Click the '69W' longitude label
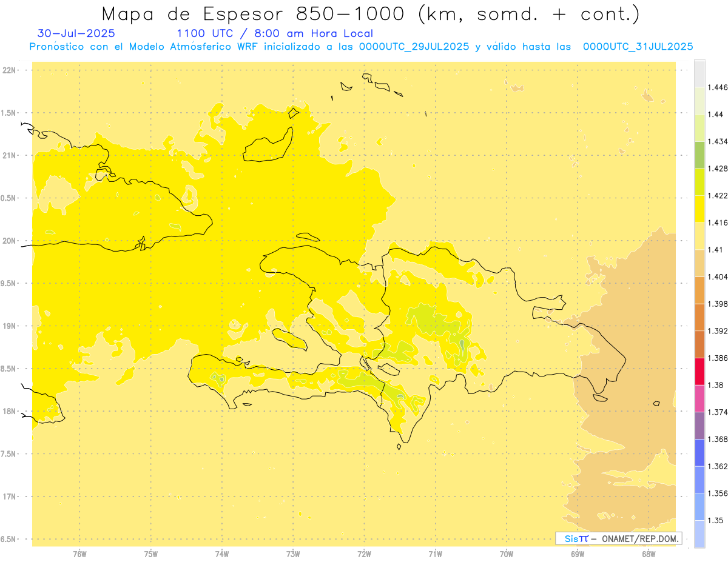 (578, 554)
